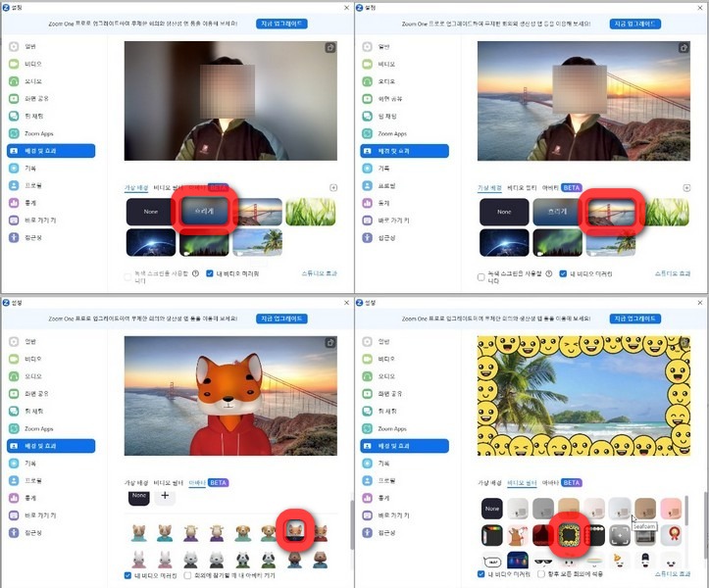
Task: Select None filter in emoji frame window
Action: (492, 509)
